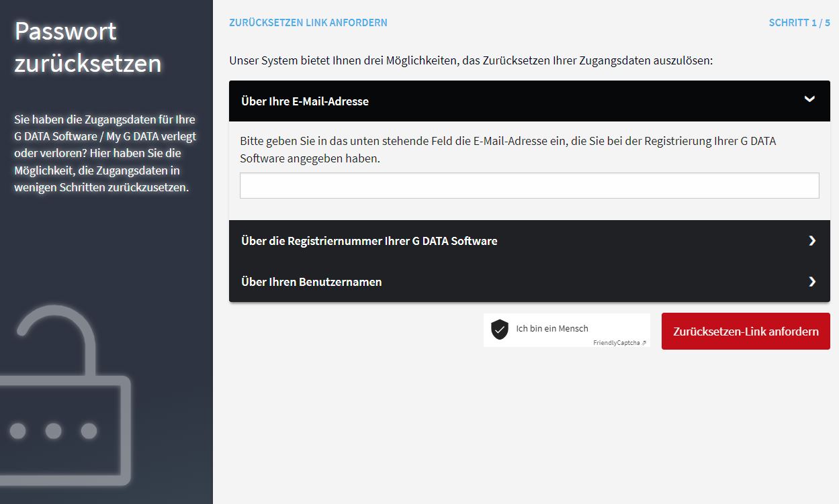839x504 pixels.
Task: Focus the e-mail address input field
Action: point(529,186)
